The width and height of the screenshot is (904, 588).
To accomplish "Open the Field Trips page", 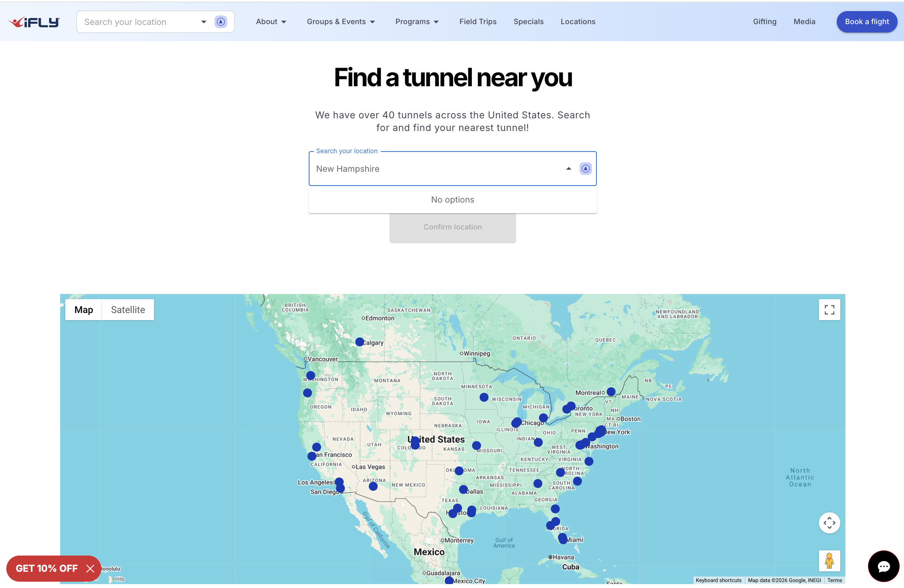I will click(x=478, y=22).
